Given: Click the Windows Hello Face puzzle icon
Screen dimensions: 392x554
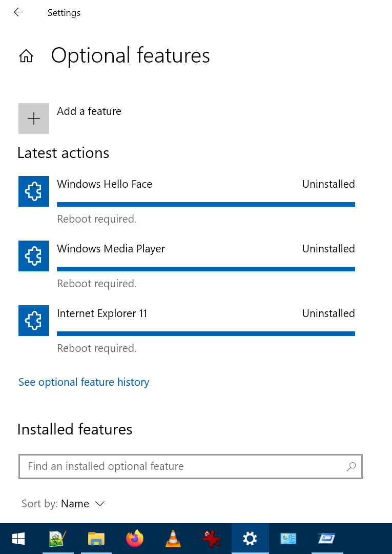Looking at the screenshot, I should (33, 191).
